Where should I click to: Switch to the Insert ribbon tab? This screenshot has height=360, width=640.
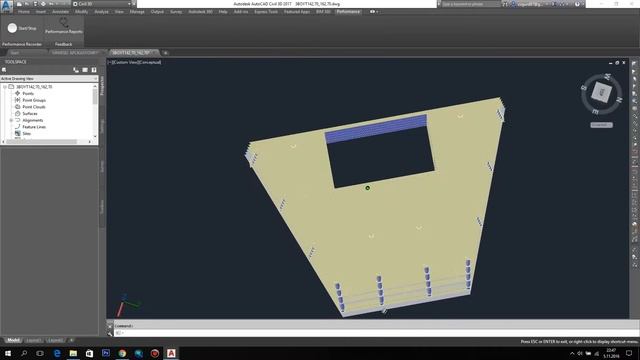coord(41,12)
